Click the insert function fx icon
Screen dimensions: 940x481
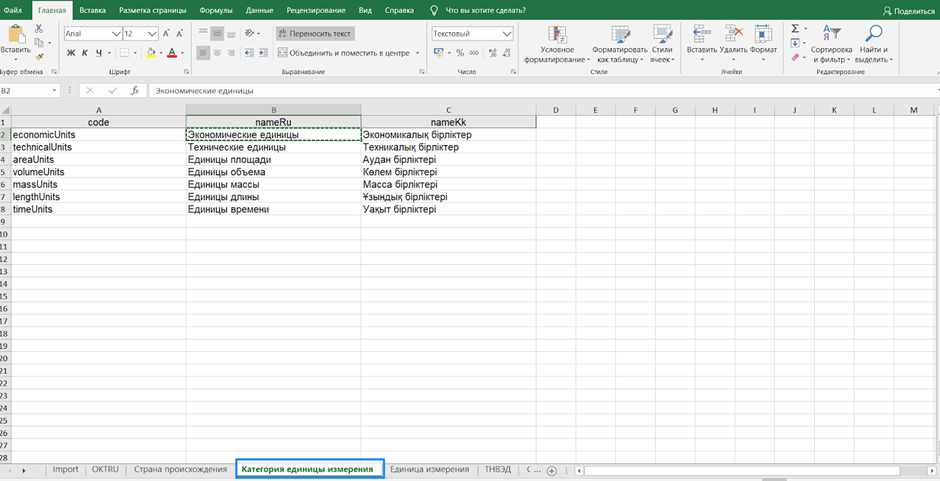[x=135, y=91]
